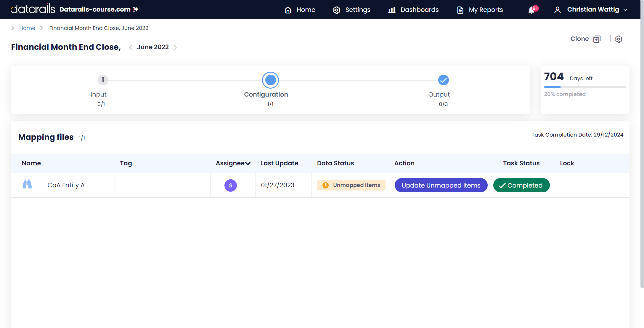
Task: Click the Lock column header
Action: point(567,163)
